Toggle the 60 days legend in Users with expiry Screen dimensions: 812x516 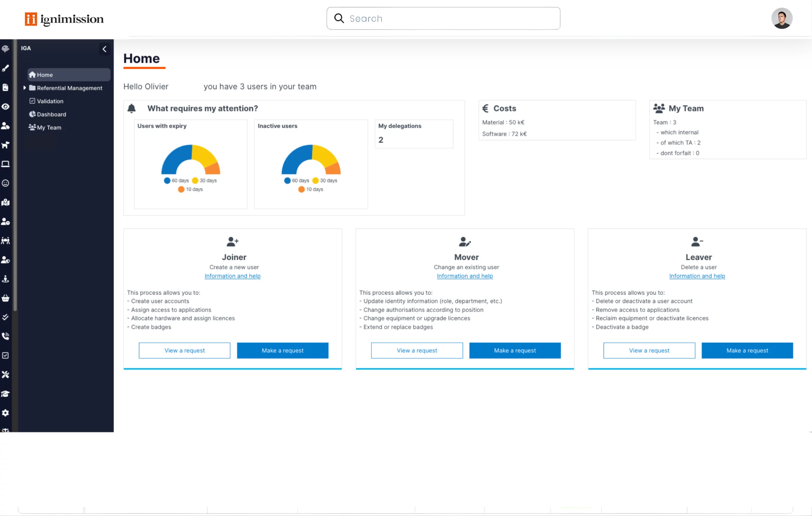click(x=176, y=181)
